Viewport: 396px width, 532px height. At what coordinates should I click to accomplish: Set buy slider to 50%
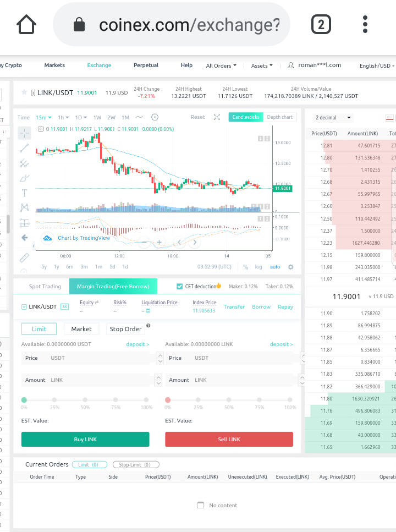click(85, 400)
